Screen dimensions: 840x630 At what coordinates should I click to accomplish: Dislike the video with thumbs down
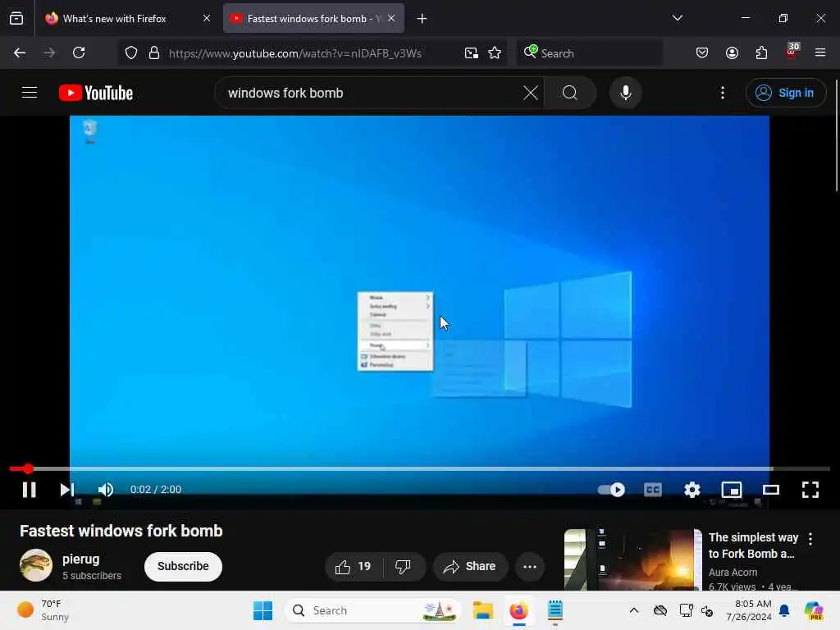(x=404, y=567)
